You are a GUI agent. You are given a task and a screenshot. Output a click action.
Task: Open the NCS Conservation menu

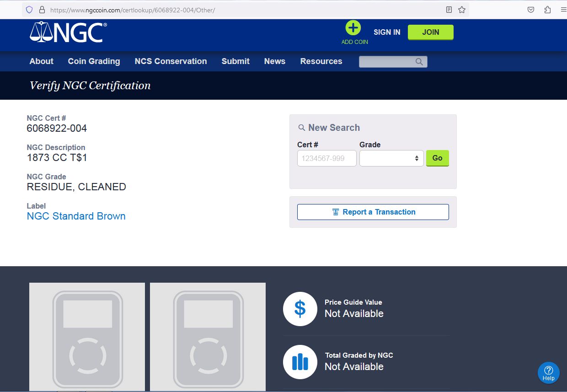click(171, 61)
